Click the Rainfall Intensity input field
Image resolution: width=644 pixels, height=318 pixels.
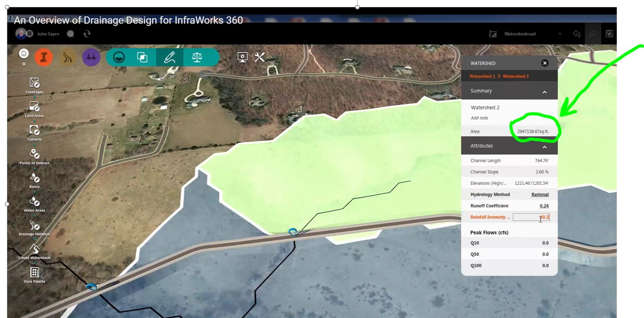tap(531, 217)
